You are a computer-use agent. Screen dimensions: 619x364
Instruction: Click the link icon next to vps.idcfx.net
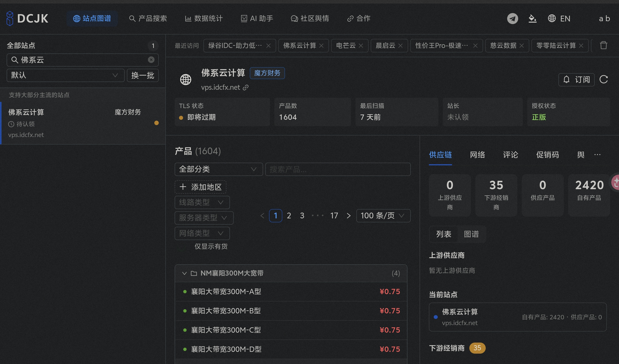[246, 88]
